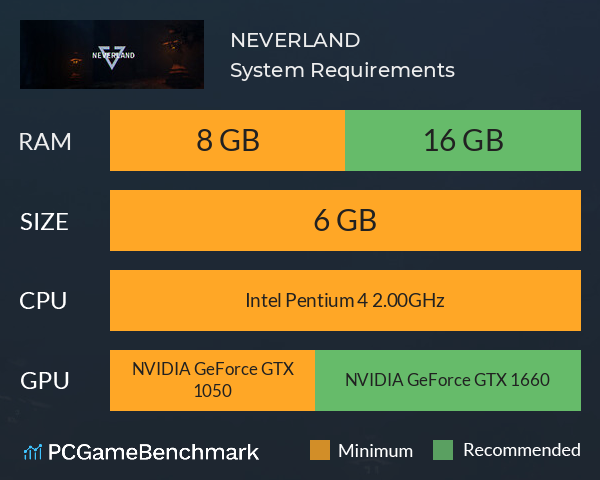Click the RAM row label

click(x=45, y=142)
